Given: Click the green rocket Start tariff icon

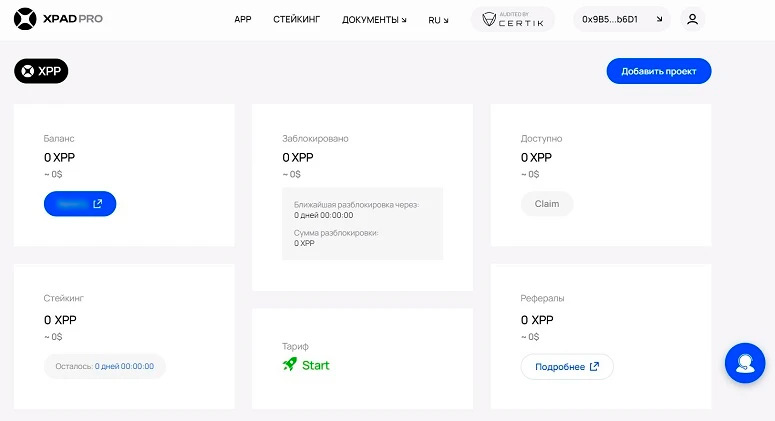Looking at the screenshot, I should click(x=290, y=365).
